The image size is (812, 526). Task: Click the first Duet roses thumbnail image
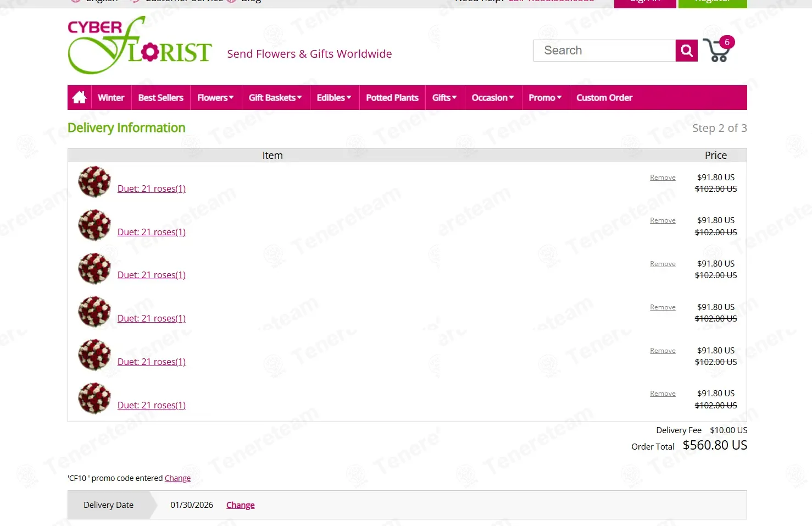coord(94,182)
